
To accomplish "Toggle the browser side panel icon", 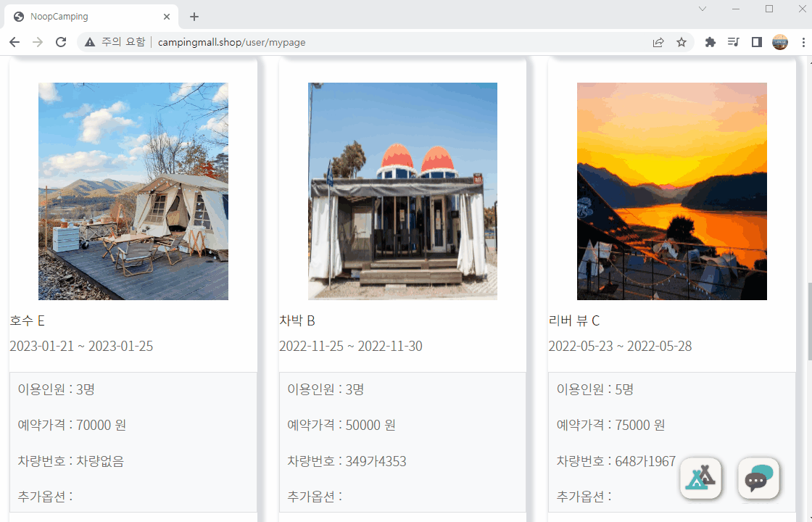I will [757, 43].
